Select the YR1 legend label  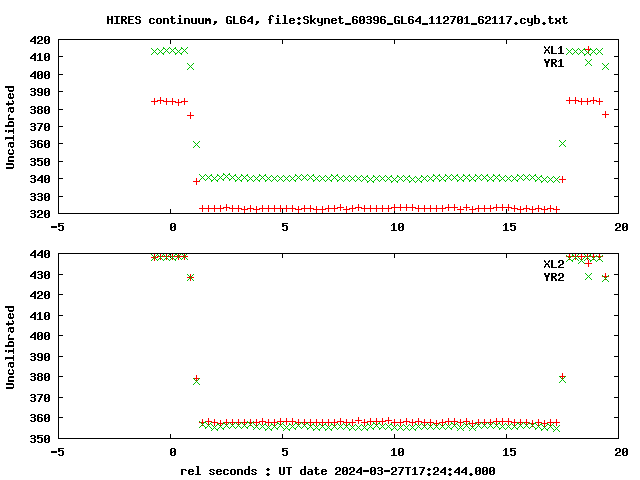click(553, 63)
